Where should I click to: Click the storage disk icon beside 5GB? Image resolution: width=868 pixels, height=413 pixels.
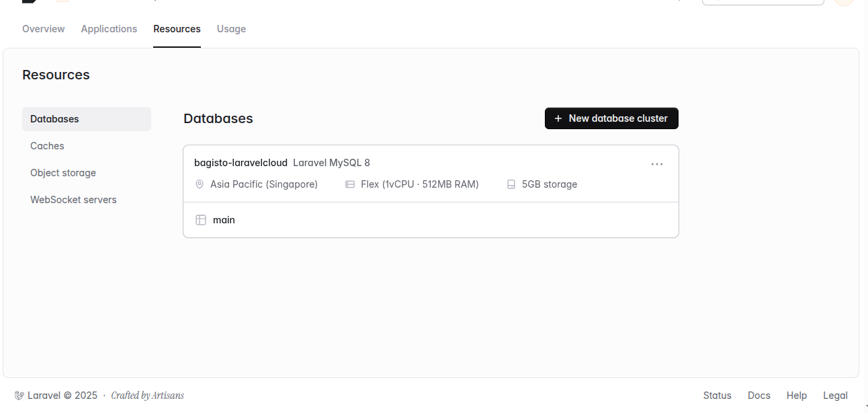pyautogui.click(x=511, y=184)
